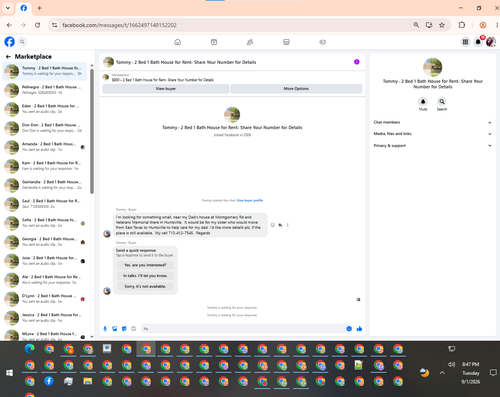Expand Media, files and links section
500x397 pixels.
coord(432,134)
